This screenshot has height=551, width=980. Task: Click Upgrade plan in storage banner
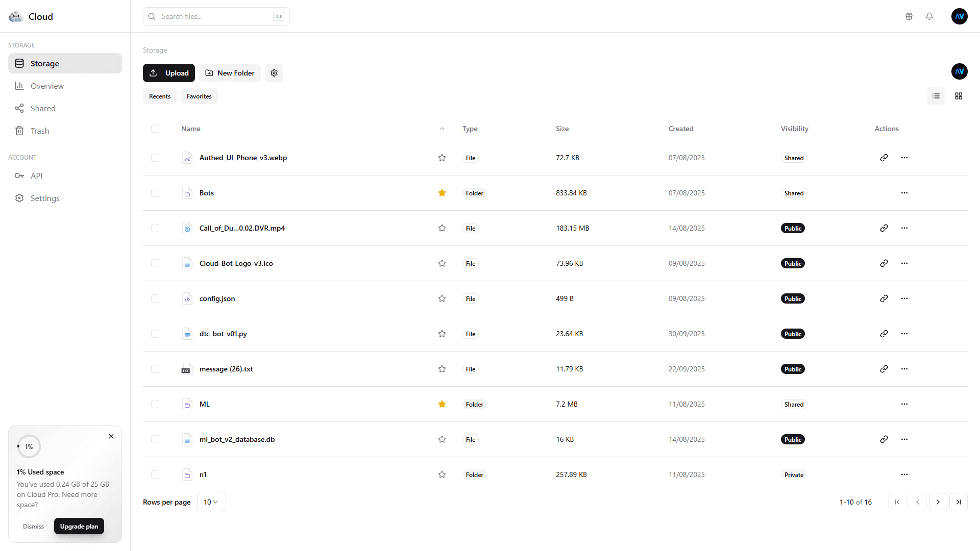tap(79, 526)
